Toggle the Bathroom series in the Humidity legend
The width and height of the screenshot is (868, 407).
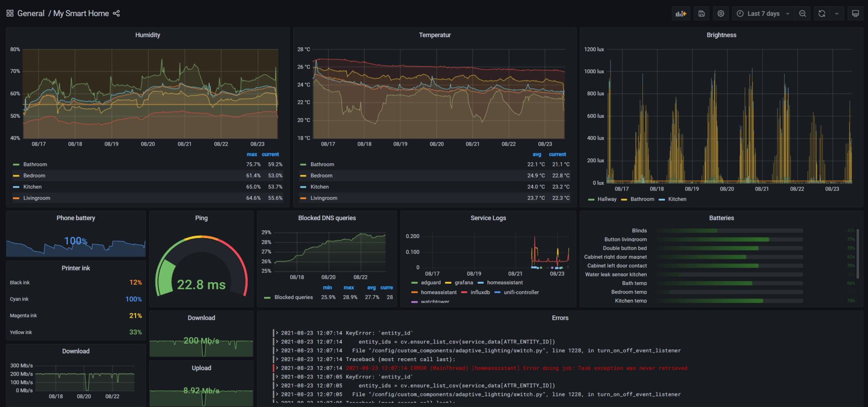point(35,164)
